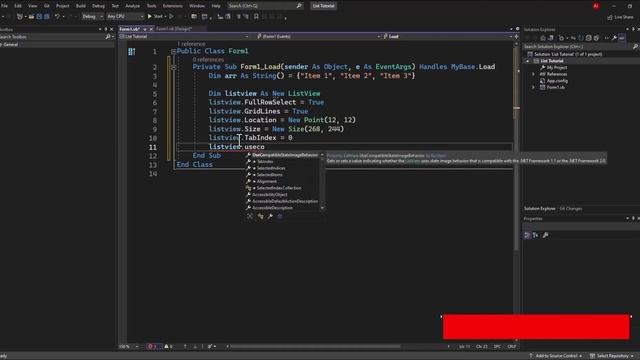Select UseCompatibleStateImageBehavior suggestion

(284, 155)
